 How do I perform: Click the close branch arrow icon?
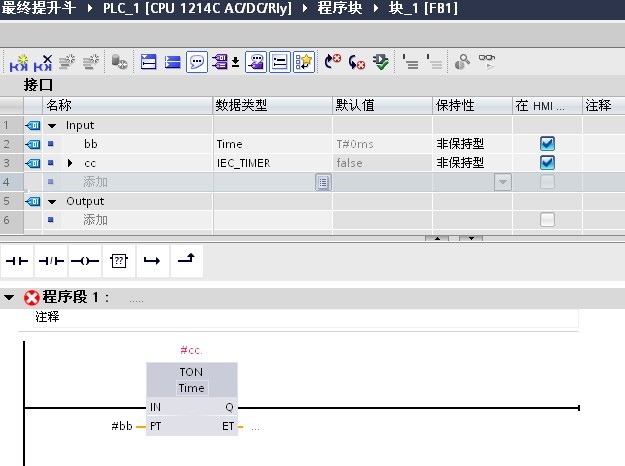[x=187, y=261]
